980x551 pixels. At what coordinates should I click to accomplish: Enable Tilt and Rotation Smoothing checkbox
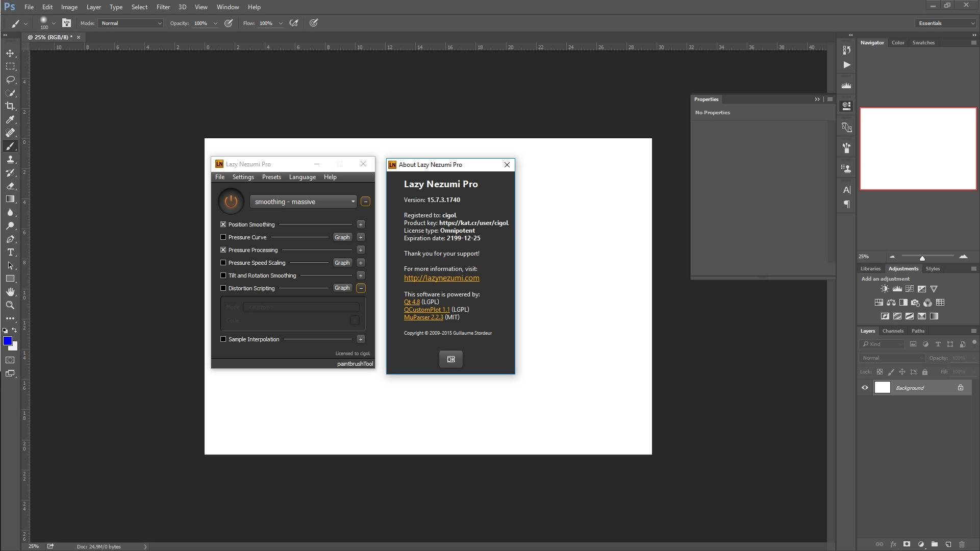tap(223, 275)
